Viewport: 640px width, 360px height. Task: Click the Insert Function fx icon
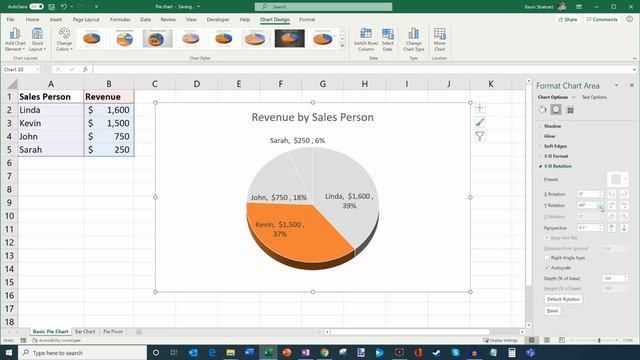click(85, 69)
